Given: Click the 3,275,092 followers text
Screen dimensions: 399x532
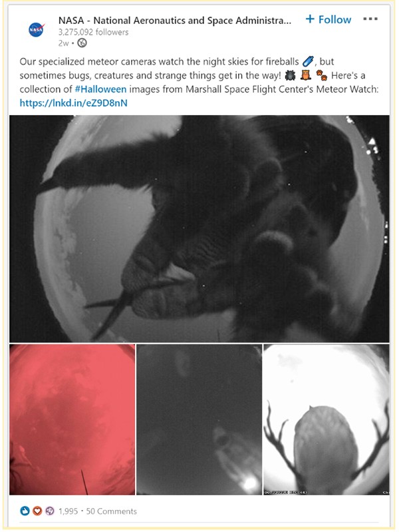Looking at the screenshot, I should point(93,32).
